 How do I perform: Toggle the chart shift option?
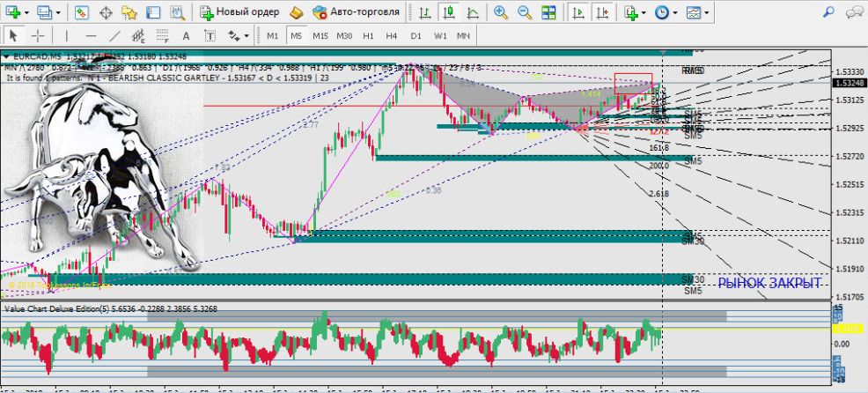click(x=603, y=11)
